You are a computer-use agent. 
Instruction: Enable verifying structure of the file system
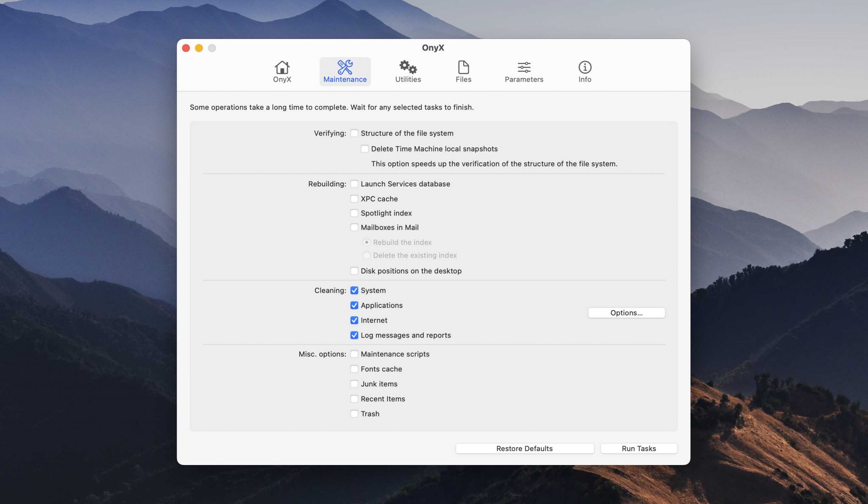pos(354,133)
